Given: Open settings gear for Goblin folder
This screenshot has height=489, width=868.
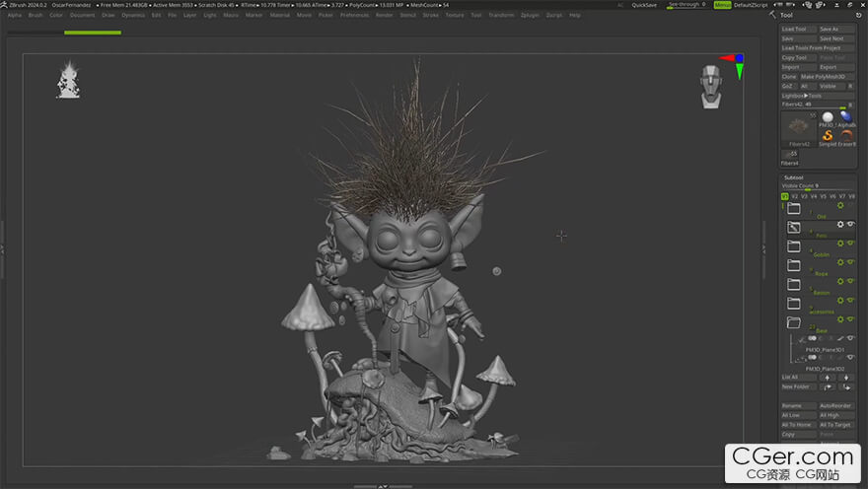Looking at the screenshot, I should pos(840,243).
